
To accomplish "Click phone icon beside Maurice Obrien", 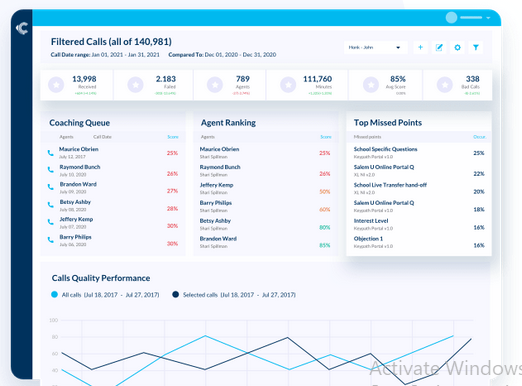I will click(x=50, y=153).
